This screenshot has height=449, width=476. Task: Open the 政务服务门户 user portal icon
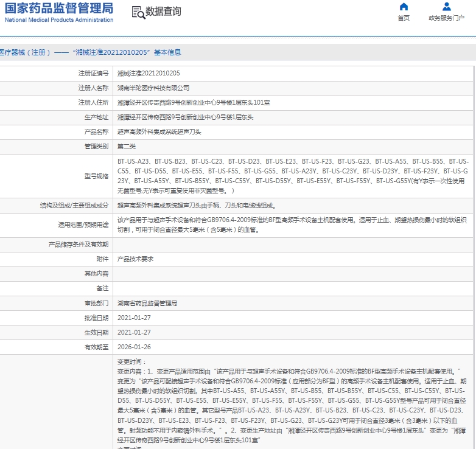pos(446,7)
